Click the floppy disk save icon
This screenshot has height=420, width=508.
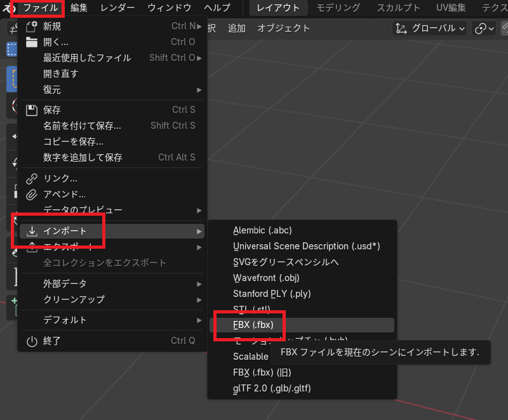tap(32, 110)
